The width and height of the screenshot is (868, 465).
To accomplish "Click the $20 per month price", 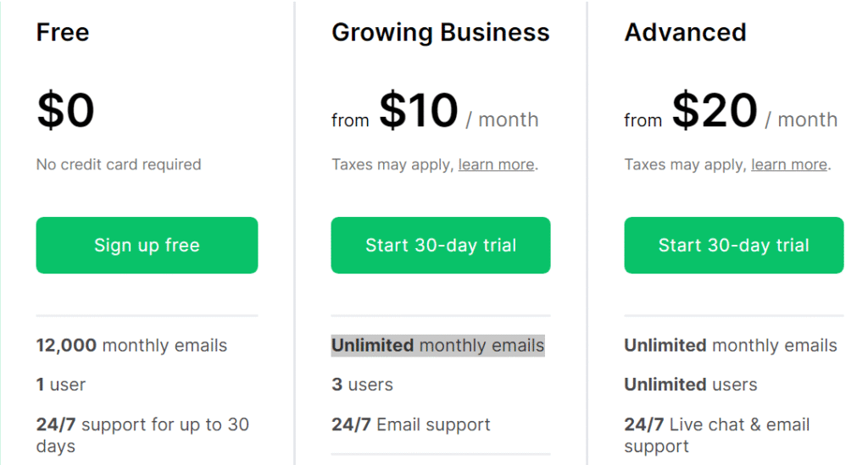I will (x=715, y=111).
